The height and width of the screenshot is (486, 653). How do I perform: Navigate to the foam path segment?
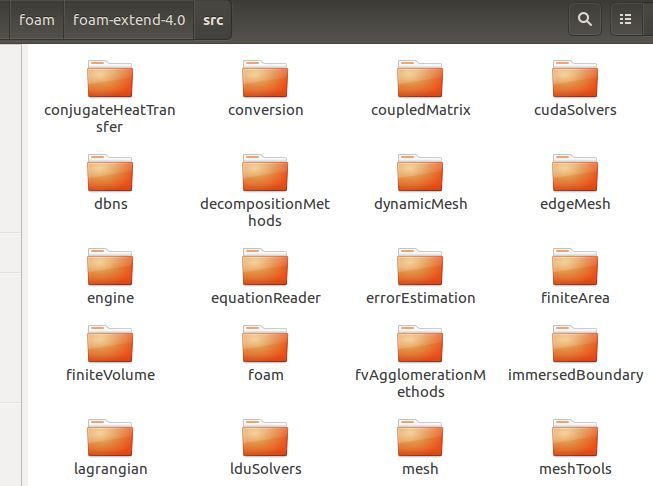pyautogui.click(x=36, y=19)
